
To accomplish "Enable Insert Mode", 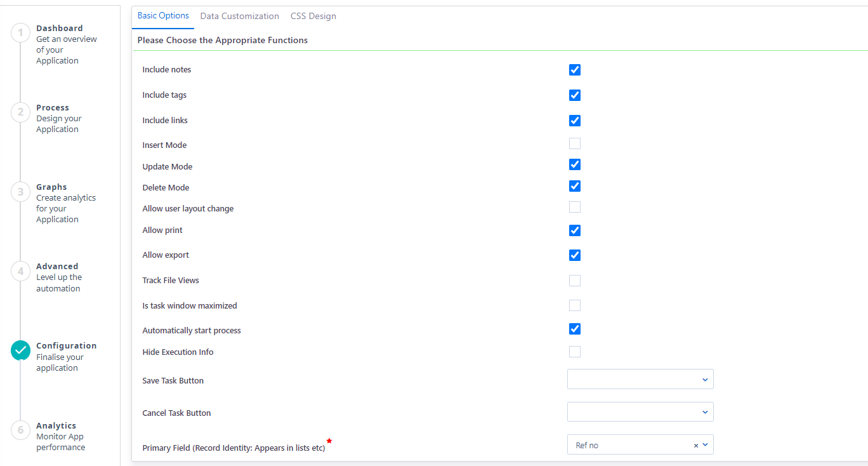I will 574,143.
